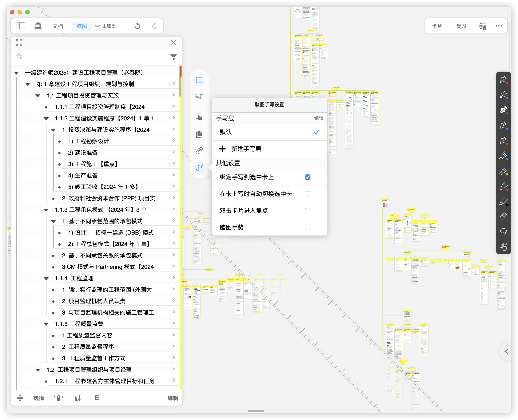The width and height of the screenshot is (518, 420).
Task: Toggle the left sidebar panel icon
Action: (x=21, y=26)
